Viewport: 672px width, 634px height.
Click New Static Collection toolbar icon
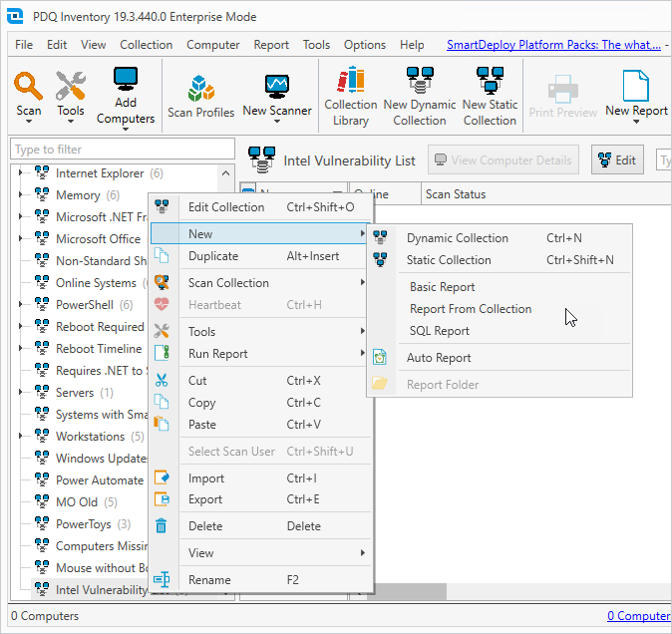(x=490, y=81)
